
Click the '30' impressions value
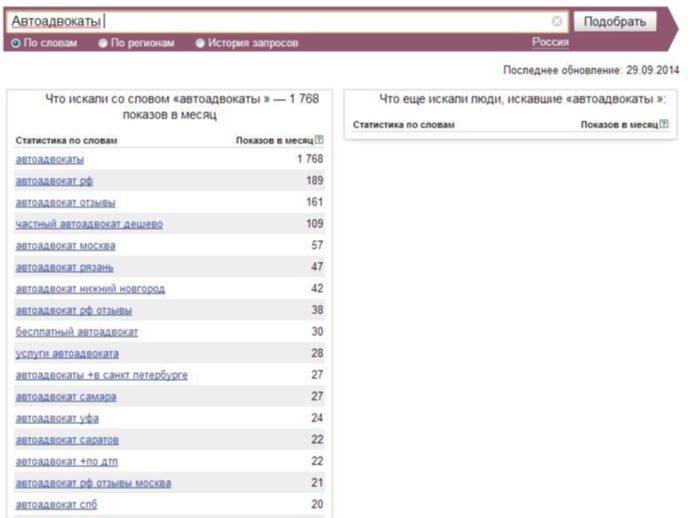317,332
